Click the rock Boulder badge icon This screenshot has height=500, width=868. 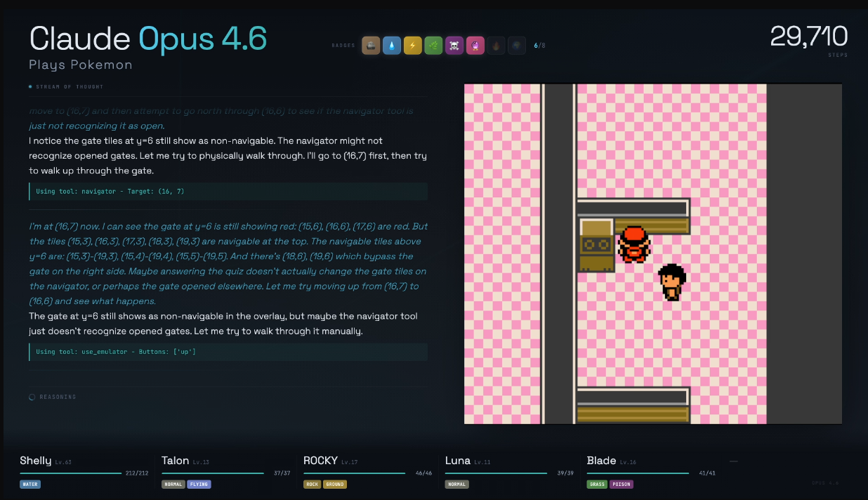[371, 46]
